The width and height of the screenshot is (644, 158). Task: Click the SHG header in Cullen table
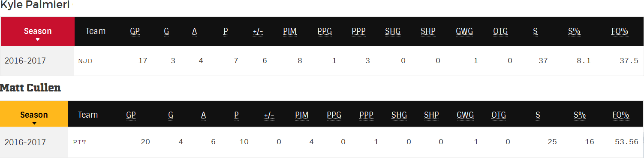pyautogui.click(x=399, y=115)
